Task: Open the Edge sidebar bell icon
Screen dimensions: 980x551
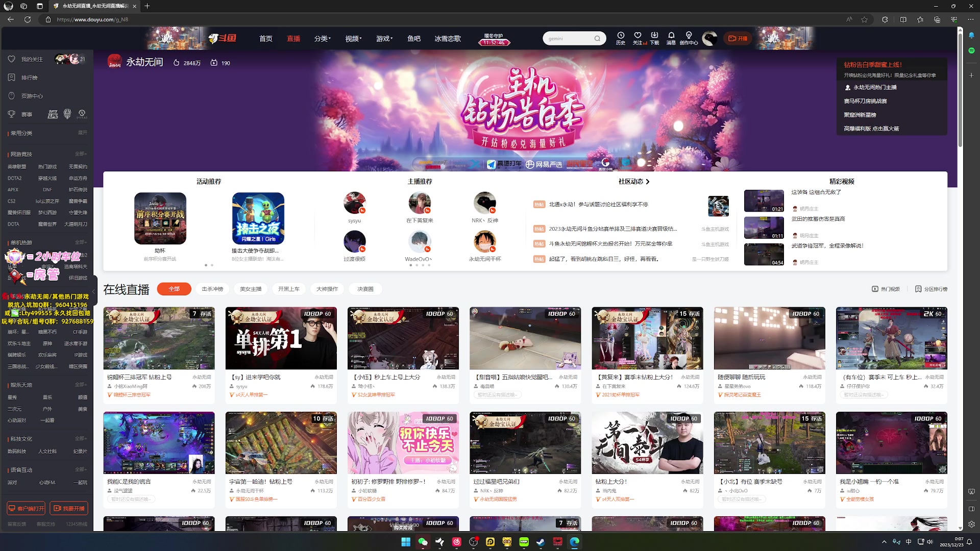Action: [971, 36]
